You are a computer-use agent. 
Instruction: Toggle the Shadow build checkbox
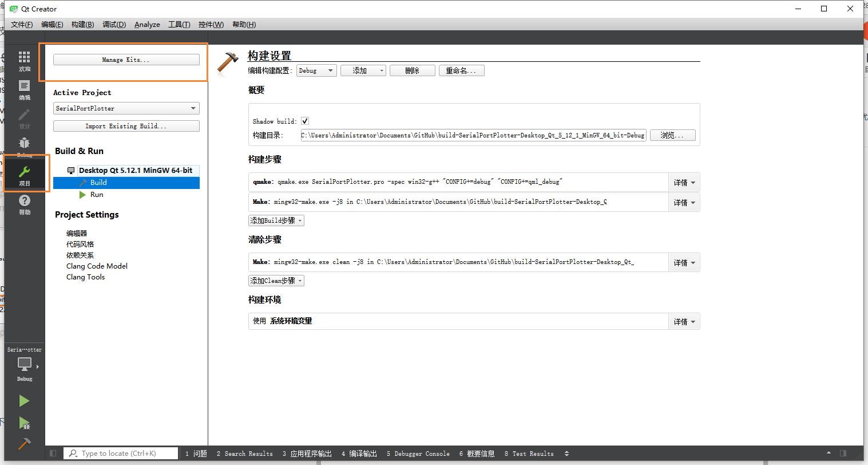pos(305,121)
